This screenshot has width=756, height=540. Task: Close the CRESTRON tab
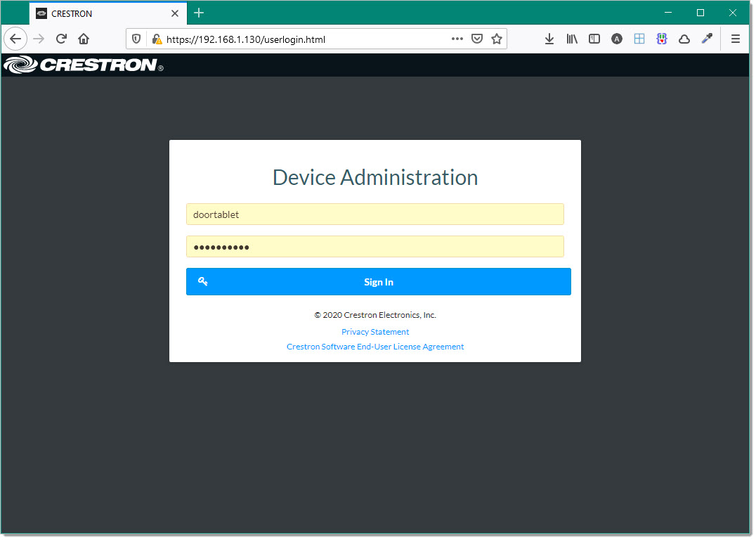(x=175, y=13)
